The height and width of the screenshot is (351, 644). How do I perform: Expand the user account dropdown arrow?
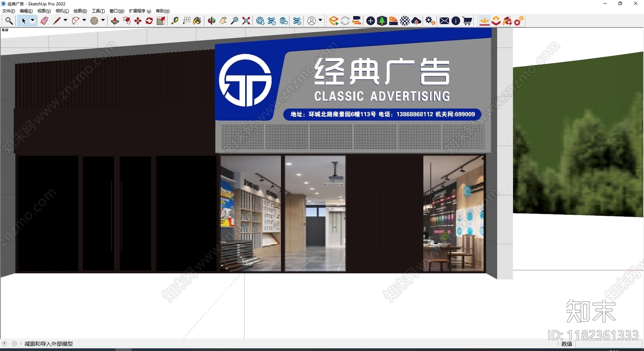320,20
